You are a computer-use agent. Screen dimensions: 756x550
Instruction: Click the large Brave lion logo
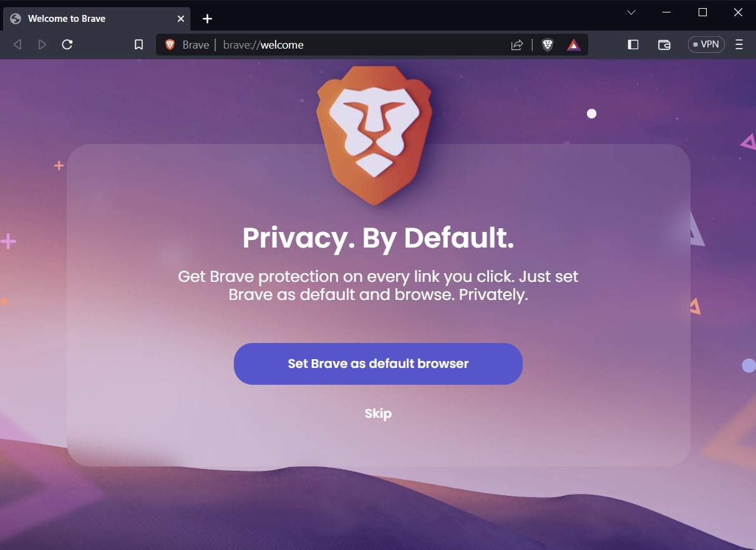point(374,134)
